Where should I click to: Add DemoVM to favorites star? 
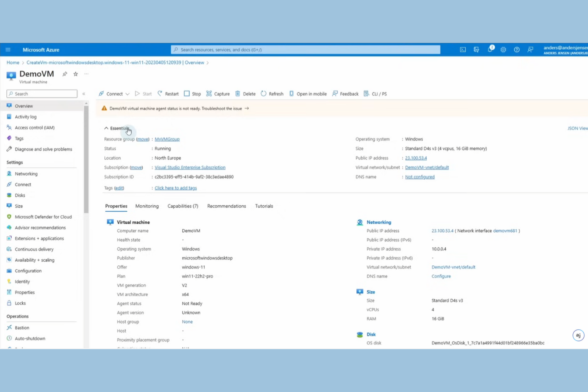point(75,74)
